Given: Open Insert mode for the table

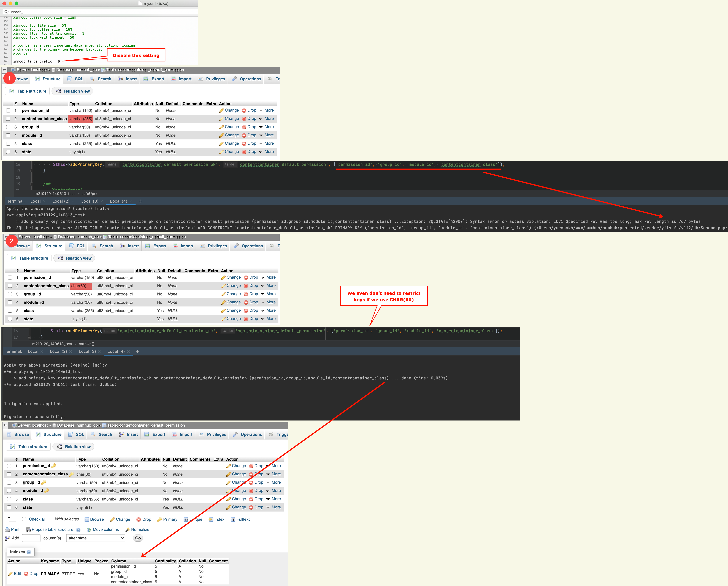Looking at the screenshot, I should [x=127, y=79].
